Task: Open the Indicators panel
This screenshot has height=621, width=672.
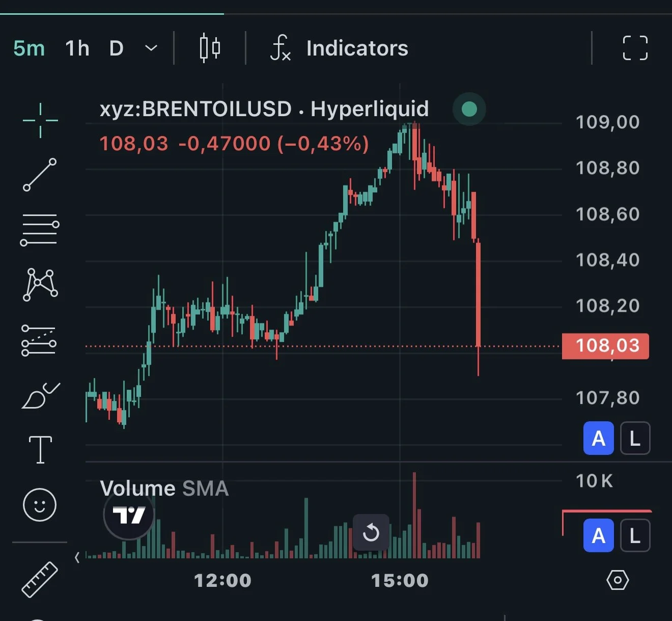Action: [357, 48]
